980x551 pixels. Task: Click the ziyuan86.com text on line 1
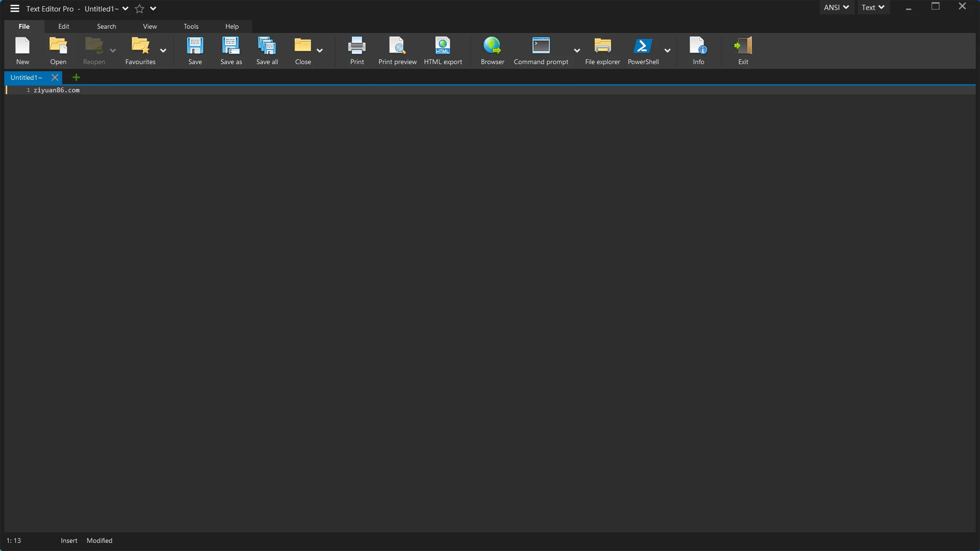pos(56,90)
